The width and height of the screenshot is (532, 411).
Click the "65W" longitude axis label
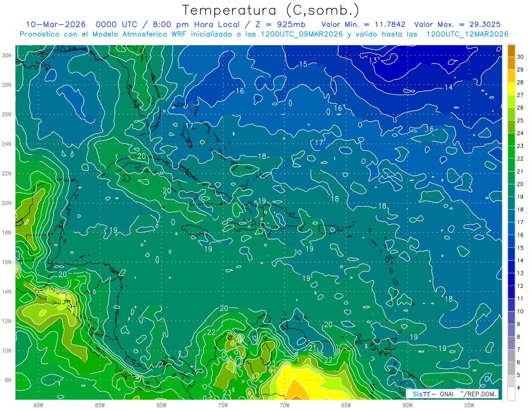[x=346, y=406]
